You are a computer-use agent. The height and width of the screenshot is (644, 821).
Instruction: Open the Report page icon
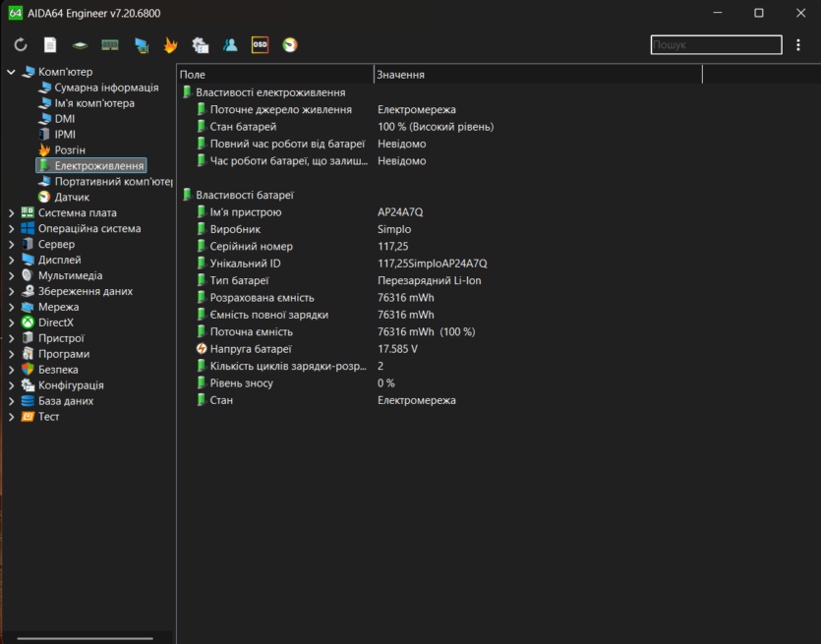click(x=50, y=45)
